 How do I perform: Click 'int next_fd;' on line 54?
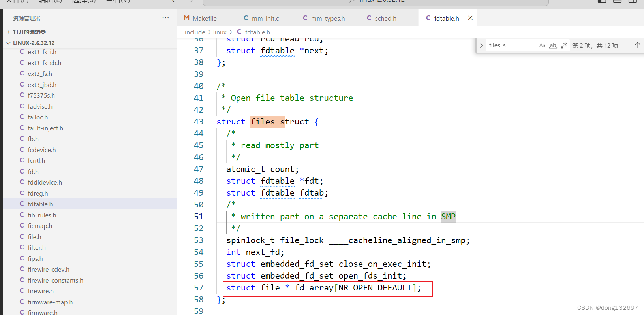pyautogui.click(x=255, y=252)
